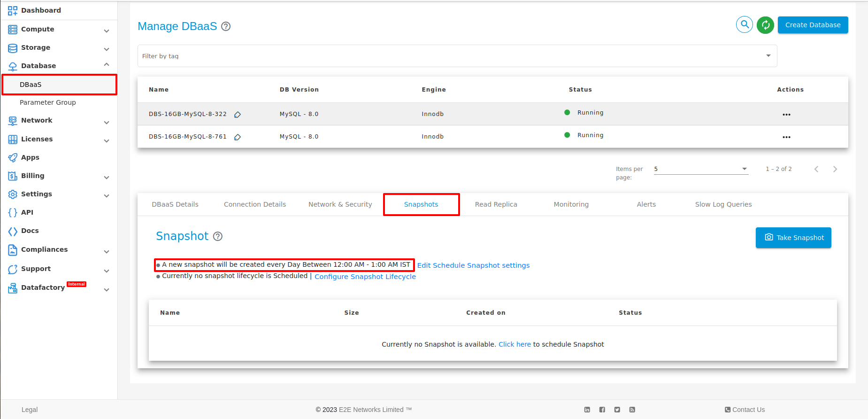The height and width of the screenshot is (419, 868).
Task: Switch to the Read Replica tab
Action: click(496, 204)
